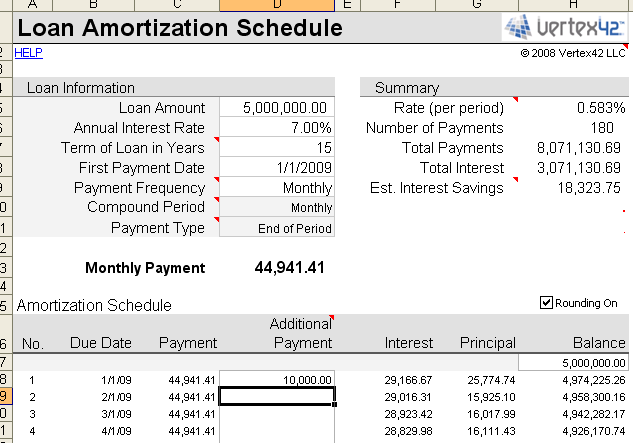Click the 10,000.00 additional payment cell
The height and width of the screenshot is (443, 633).
[x=276, y=380]
